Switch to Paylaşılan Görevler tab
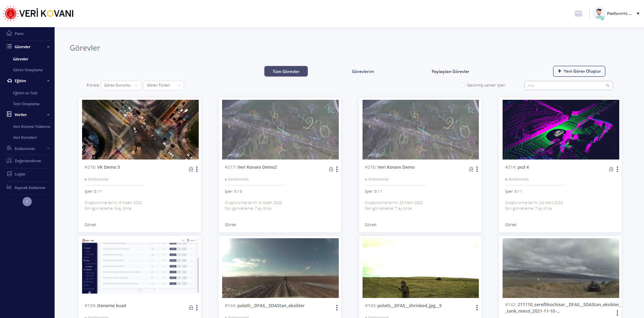This screenshot has height=318, width=644. pos(450,72)
